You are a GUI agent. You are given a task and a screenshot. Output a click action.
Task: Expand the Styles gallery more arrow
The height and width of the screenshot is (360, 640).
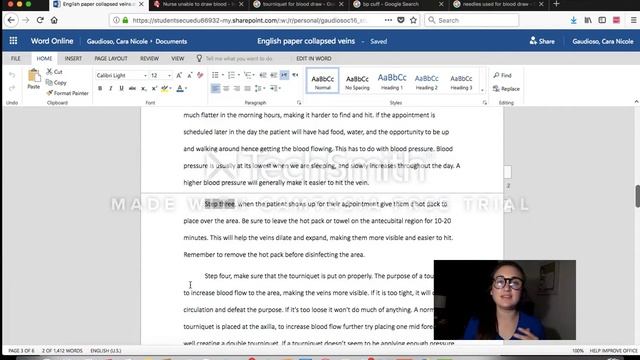click(482, 90)
